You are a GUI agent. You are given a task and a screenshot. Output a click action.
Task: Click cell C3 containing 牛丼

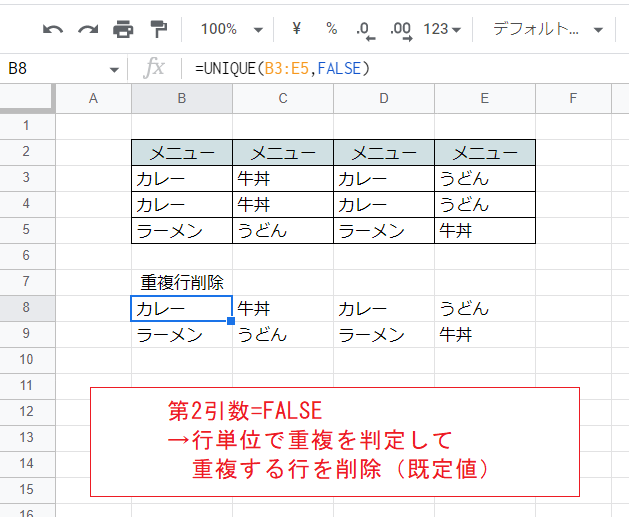point(283,178)
